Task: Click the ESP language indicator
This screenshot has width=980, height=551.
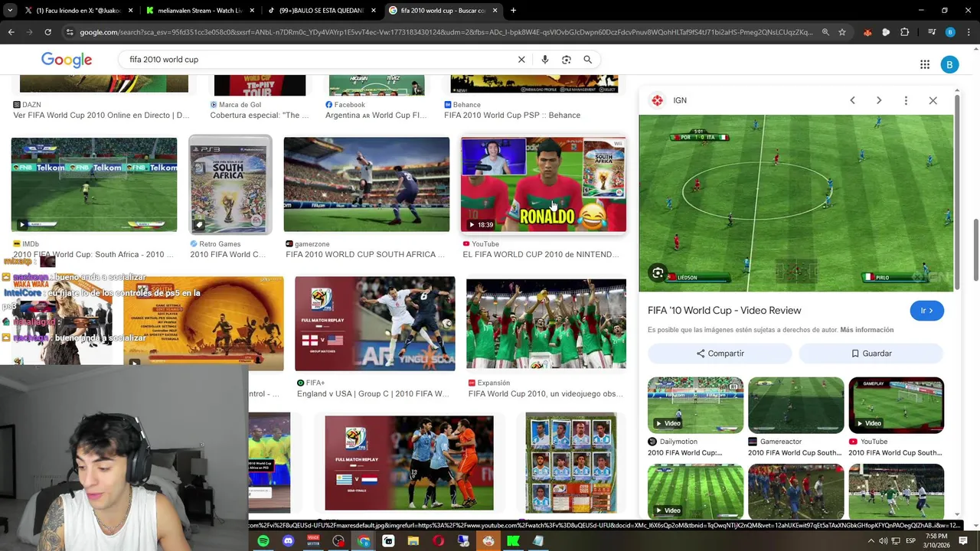Action: (911, 541)
